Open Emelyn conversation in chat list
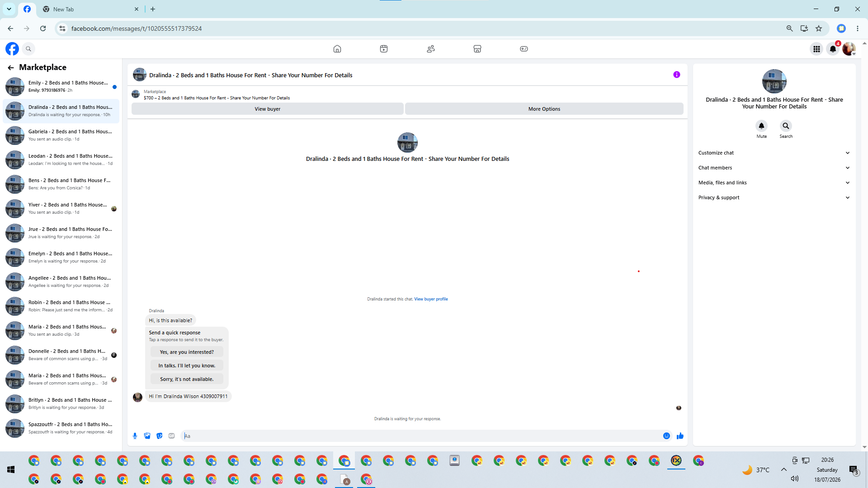This screenshot has height=488, width=868. point(61,258)
